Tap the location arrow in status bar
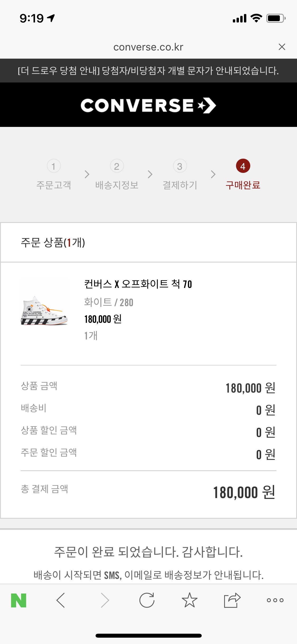Viewport: 297px width, 644px height. [51, 18]
